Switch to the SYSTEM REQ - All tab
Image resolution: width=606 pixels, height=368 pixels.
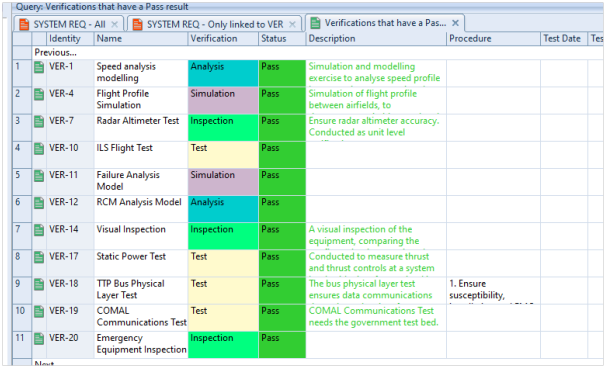tap(69, 24)
